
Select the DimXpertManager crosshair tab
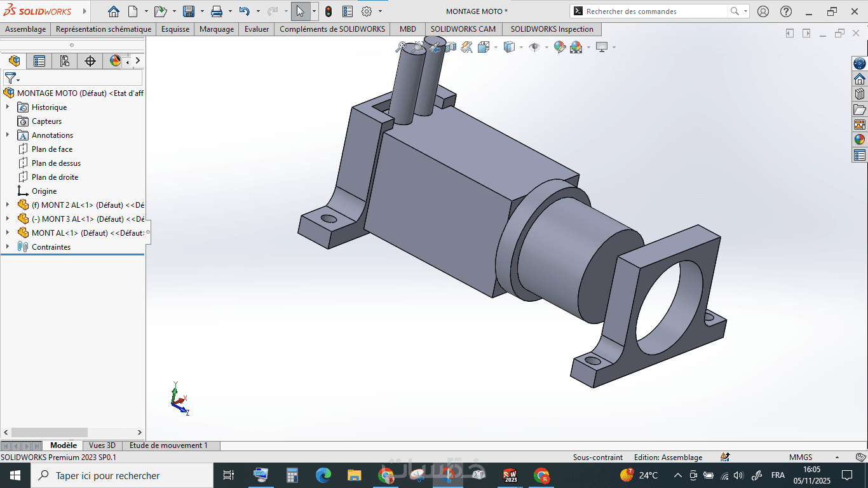[x=90, y=61]
